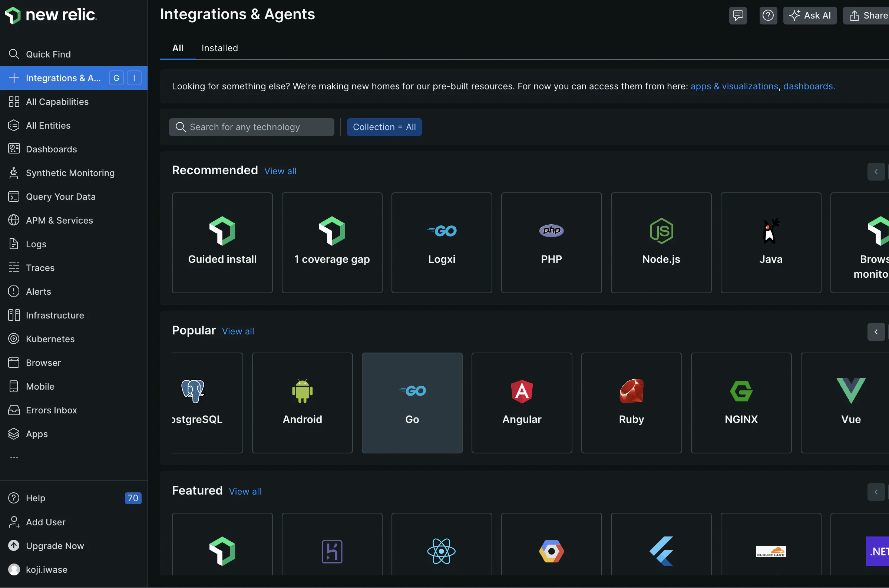Expand the more options ellipsis in sidebar

tap(14, 457)
